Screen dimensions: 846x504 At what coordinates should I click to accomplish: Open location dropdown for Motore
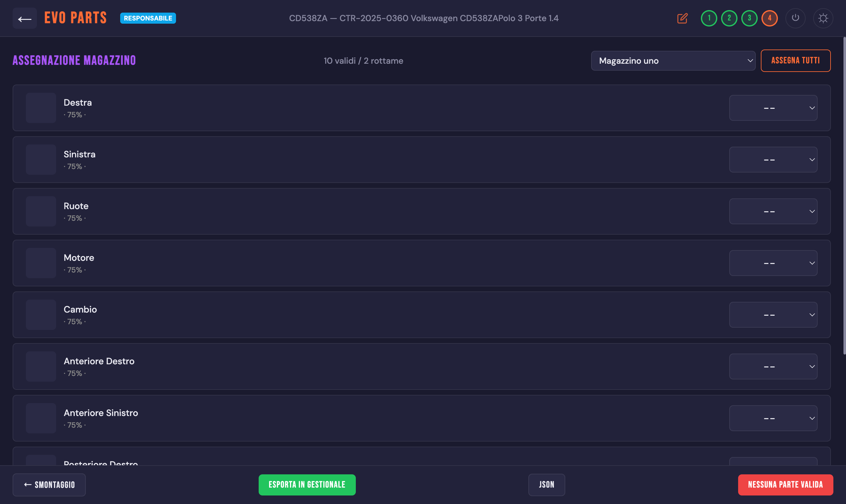coord(773,263)
